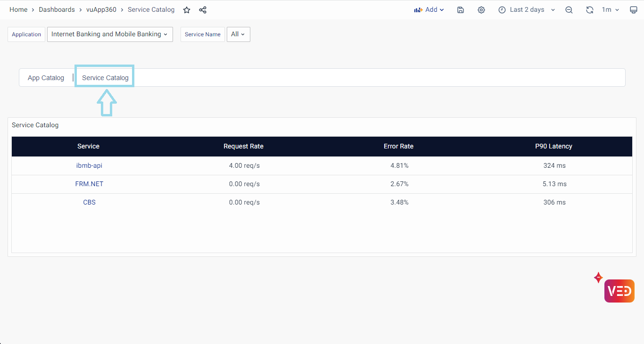Switch to TV kiosk view mode
644x344 pixels.
tap(634, 10)
